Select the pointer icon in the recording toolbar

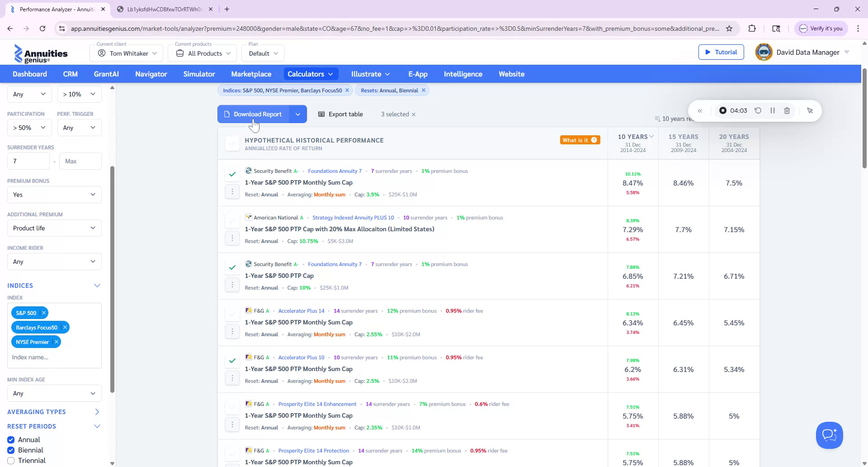pyautogui.click(x=810, y=110)
